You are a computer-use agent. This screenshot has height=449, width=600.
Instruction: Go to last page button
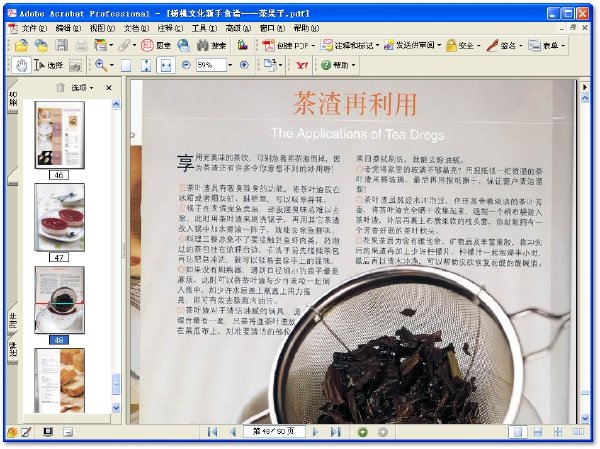coord(335,432)
